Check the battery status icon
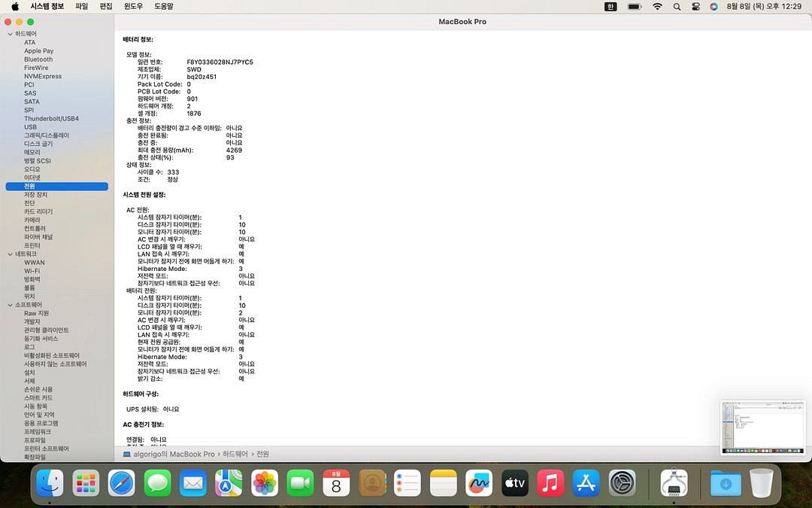 (635, 7)
